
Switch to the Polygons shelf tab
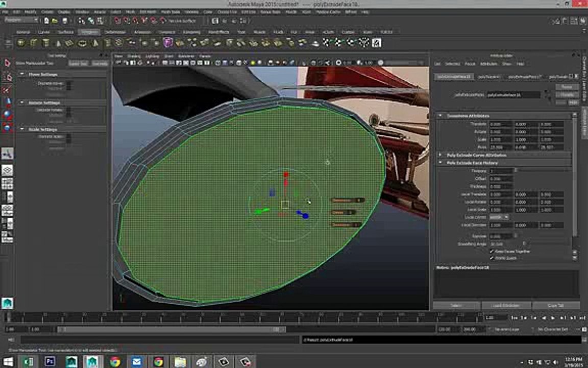(89, 32)
